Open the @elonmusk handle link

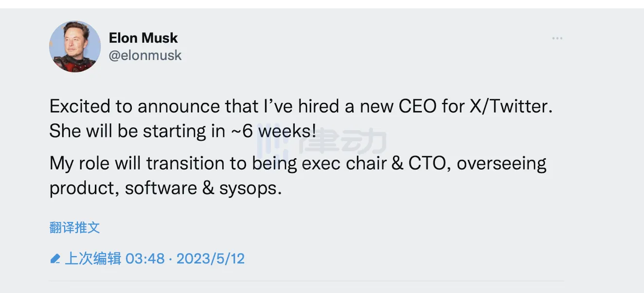(x=145, y=55)
